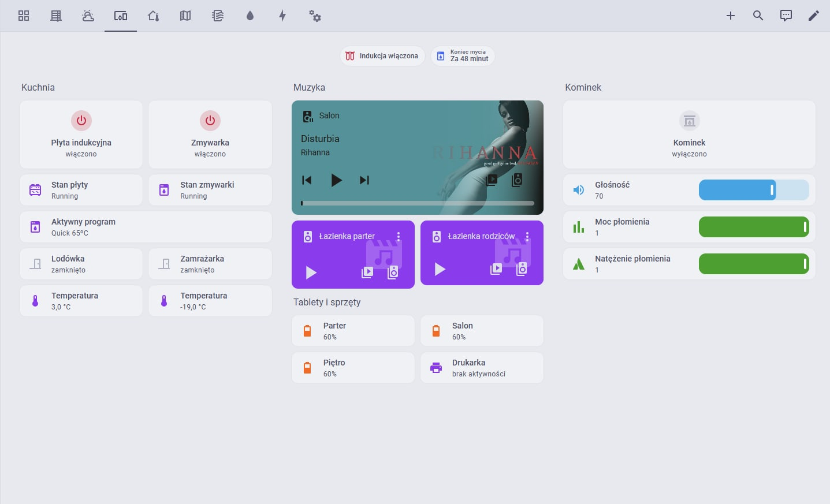Screen dimensions: 830x504
Task: Play media in Łazienka parter
Action: [x=311, y=272]
